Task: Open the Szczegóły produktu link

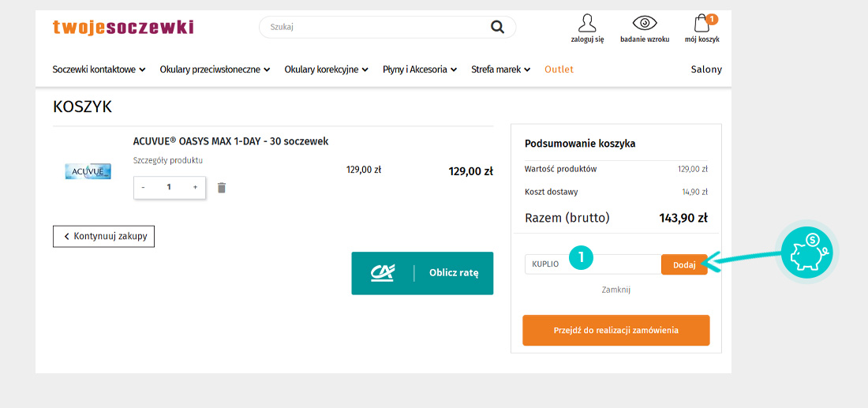Action: pos(168,160)
